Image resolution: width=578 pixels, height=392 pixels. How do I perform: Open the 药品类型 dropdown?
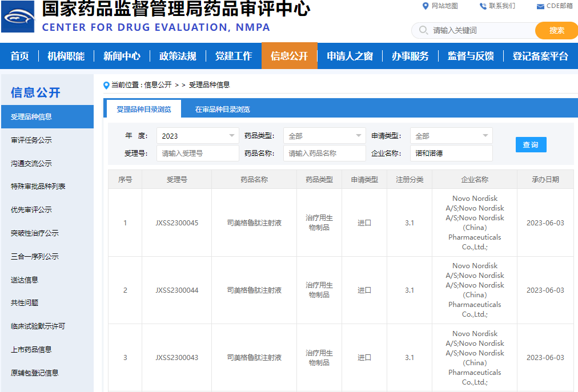coord(324,136)
